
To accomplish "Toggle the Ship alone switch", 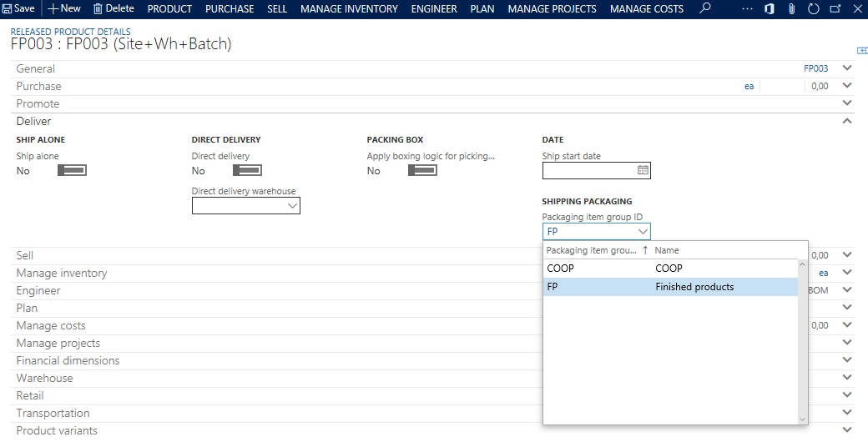I will (x=72, y=170).
